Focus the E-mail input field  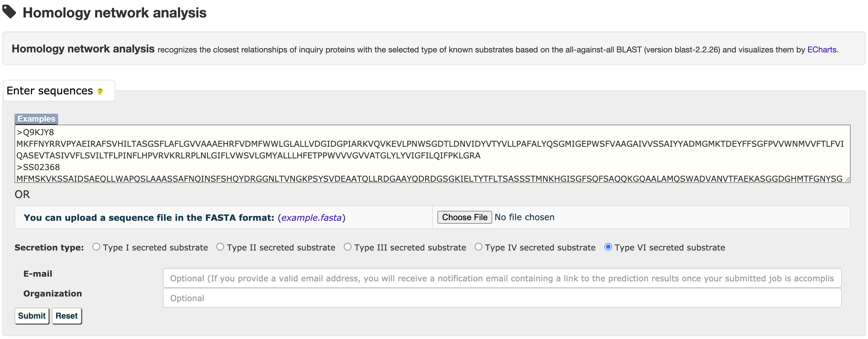point(502,278)
